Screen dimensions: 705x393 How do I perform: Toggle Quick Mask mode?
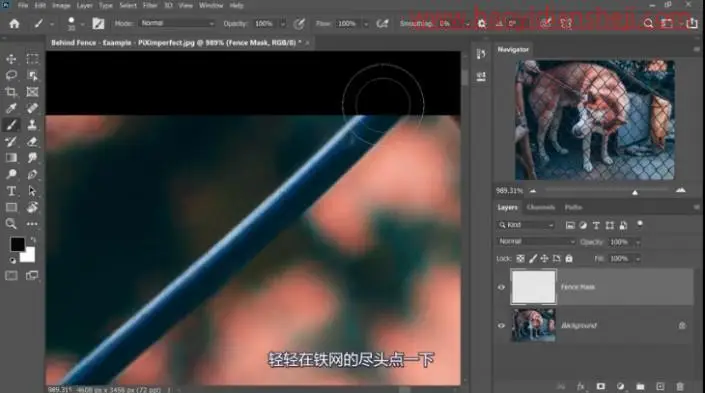pyautogui.click(x=11, y=275)
